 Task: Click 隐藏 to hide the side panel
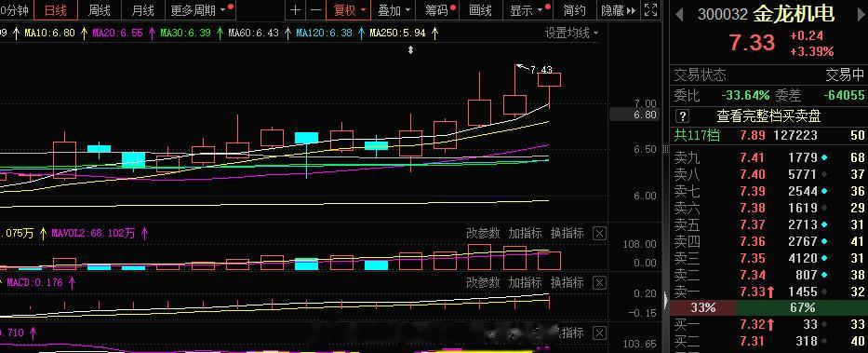pyautogui.click(x=619, y=10)
